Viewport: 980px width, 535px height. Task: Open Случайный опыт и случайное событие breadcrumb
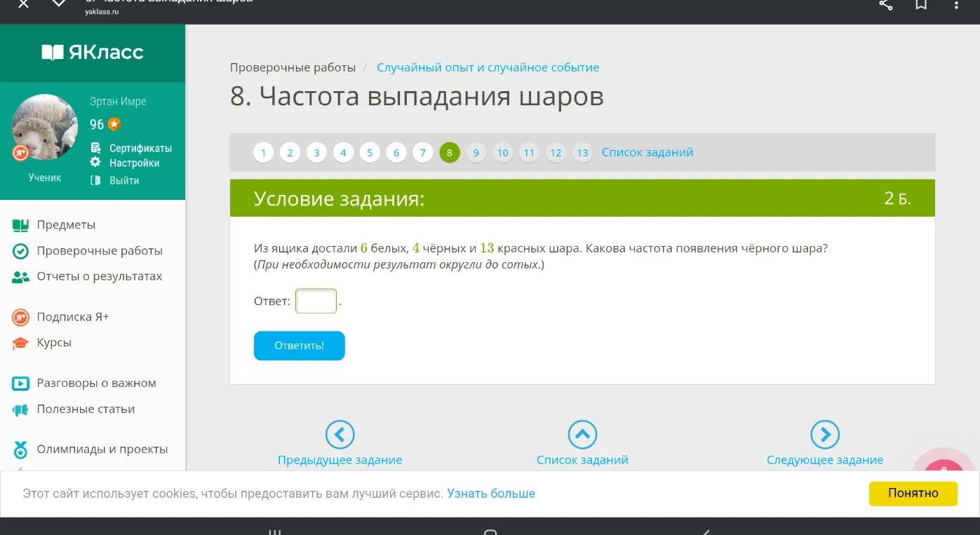click(x=488, y=67)
